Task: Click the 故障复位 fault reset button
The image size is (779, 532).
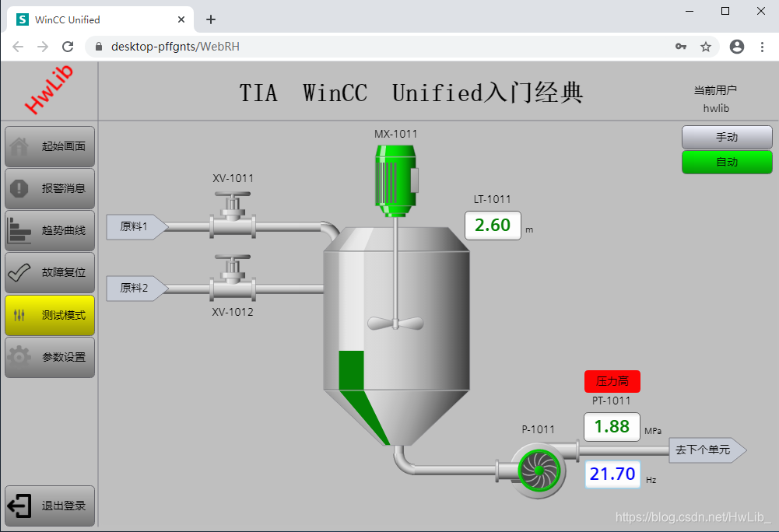Action: [x=50, y=272]
